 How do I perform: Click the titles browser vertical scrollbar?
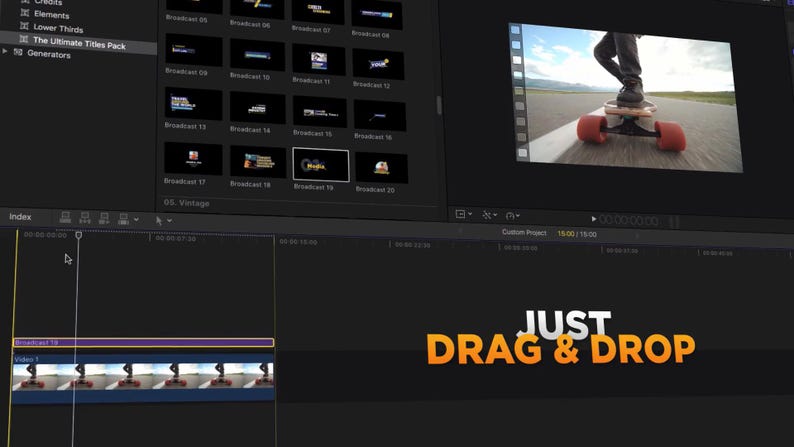(439, 105)
